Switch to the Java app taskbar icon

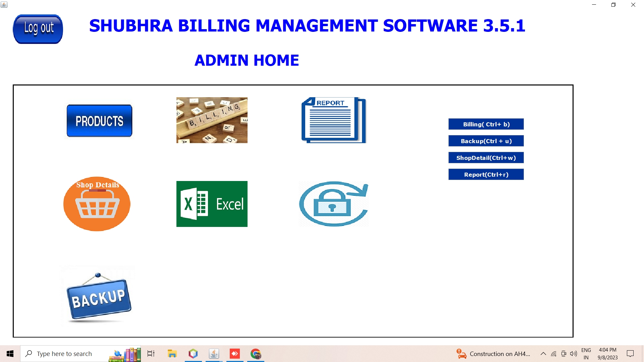click(x=214, y=354)
